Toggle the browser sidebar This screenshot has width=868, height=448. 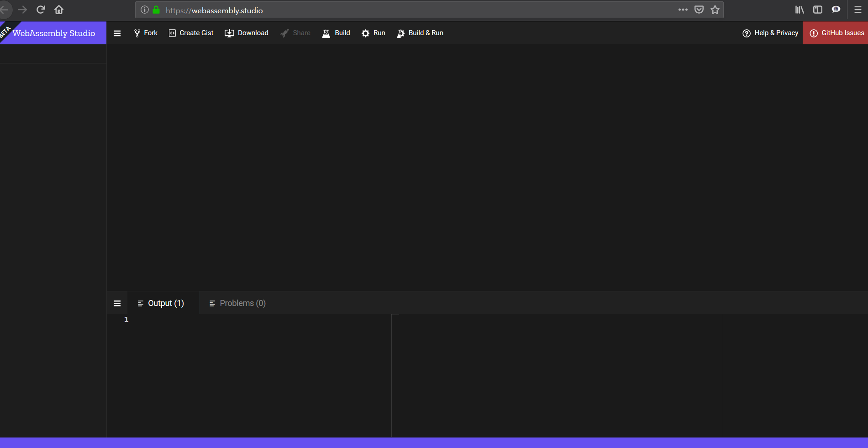coord(818,10)
